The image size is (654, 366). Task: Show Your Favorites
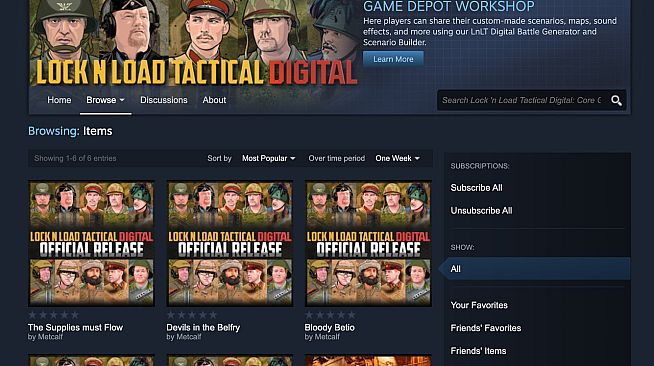(x=479, y=305)
